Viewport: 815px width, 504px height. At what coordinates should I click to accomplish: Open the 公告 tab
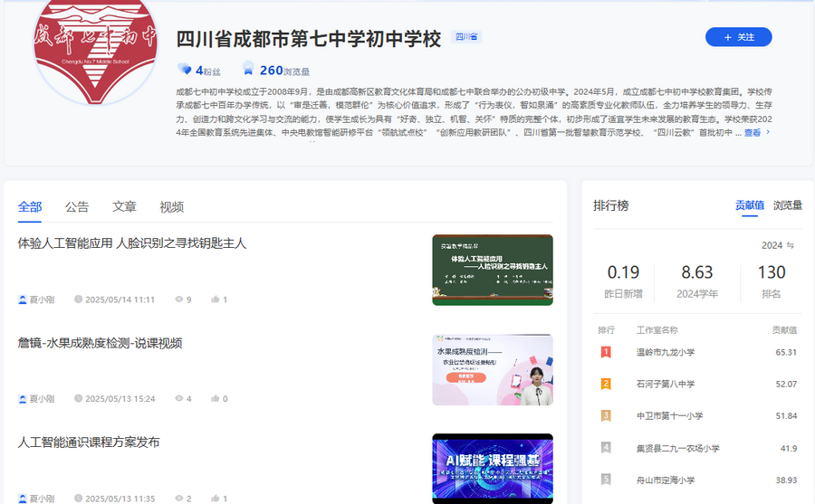(77, 207)
